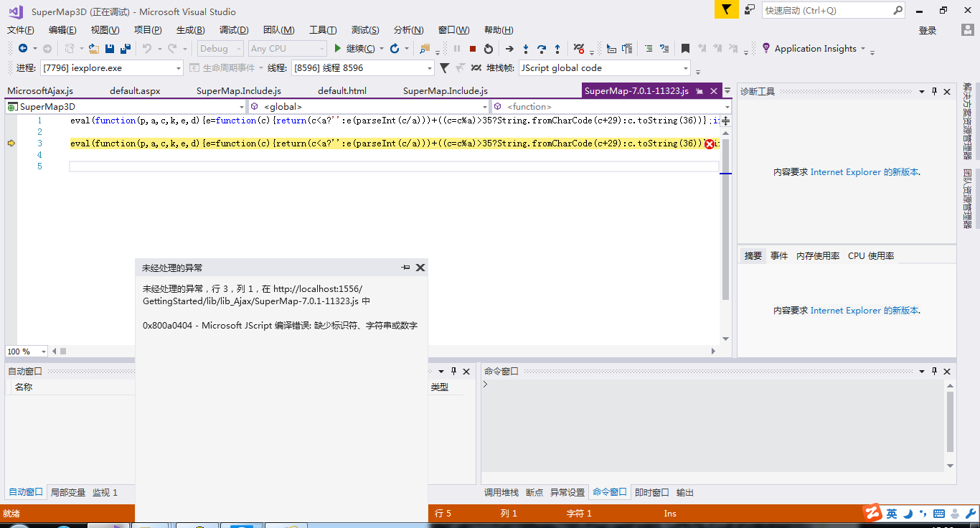Expand the Application Insights dropdown arrow
The image size is (980, 528).
pos(863,49)
